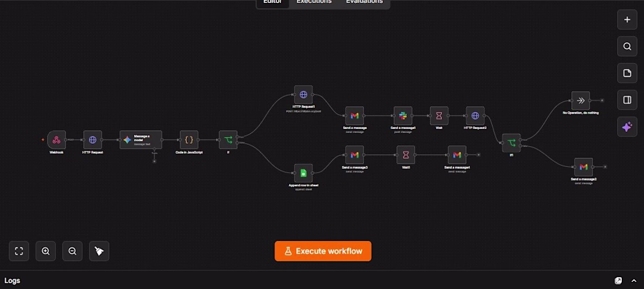Switch to the Evaluations tab
The image size is (644, 289).
[x=364, y=2]
